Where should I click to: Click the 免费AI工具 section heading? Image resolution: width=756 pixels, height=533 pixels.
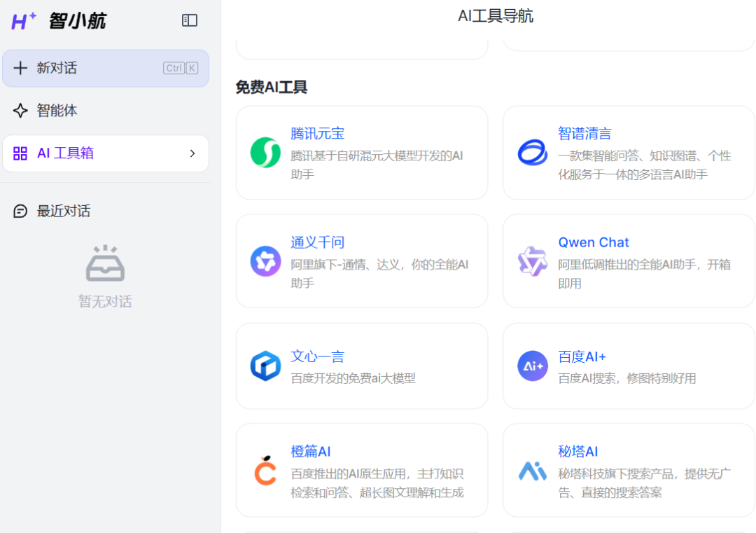[x=271, y=88]
